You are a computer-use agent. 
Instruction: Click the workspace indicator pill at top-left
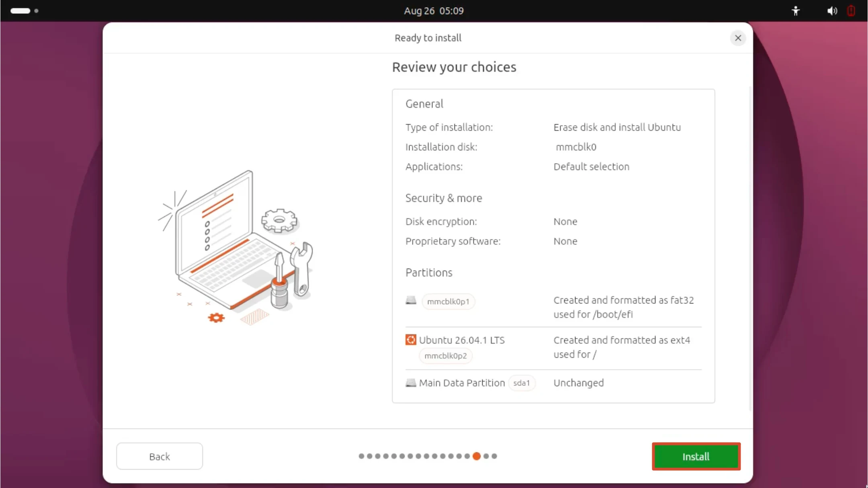tap(20, 11)
